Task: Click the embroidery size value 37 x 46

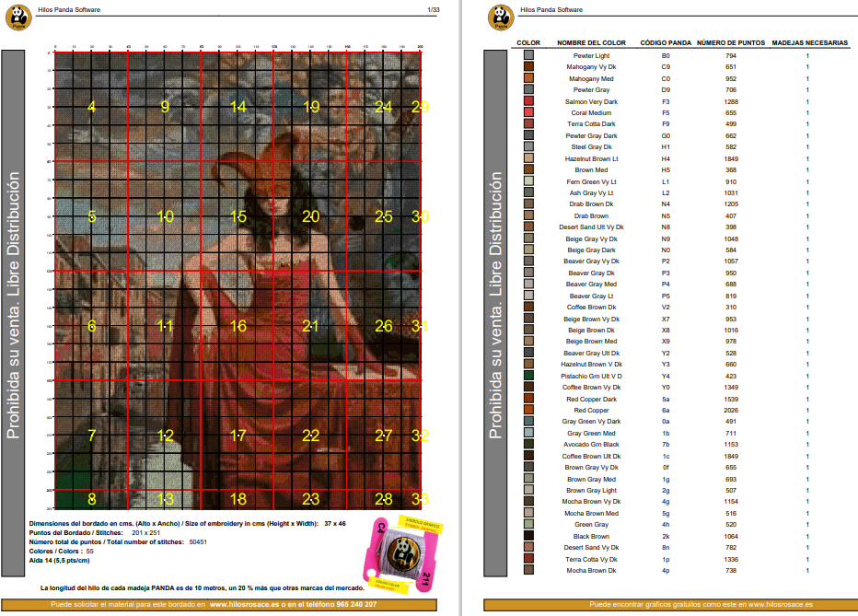Action: [x=335, y=524]
